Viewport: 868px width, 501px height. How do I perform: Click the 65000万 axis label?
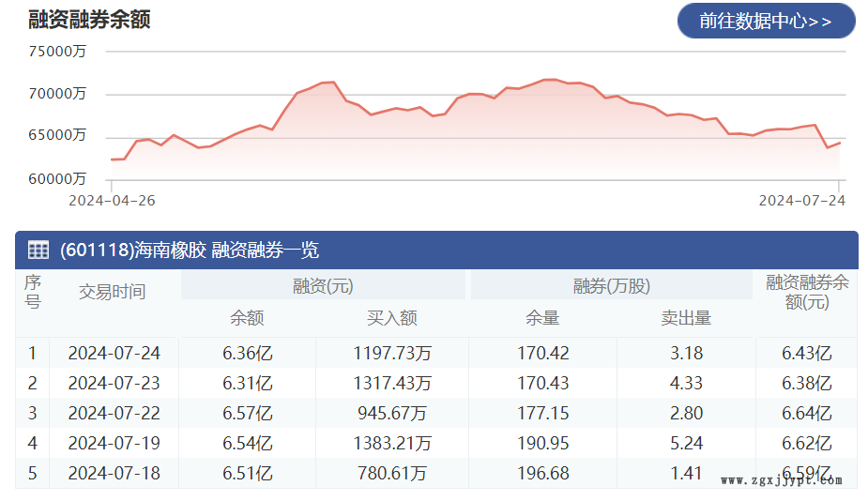[57, 136]
